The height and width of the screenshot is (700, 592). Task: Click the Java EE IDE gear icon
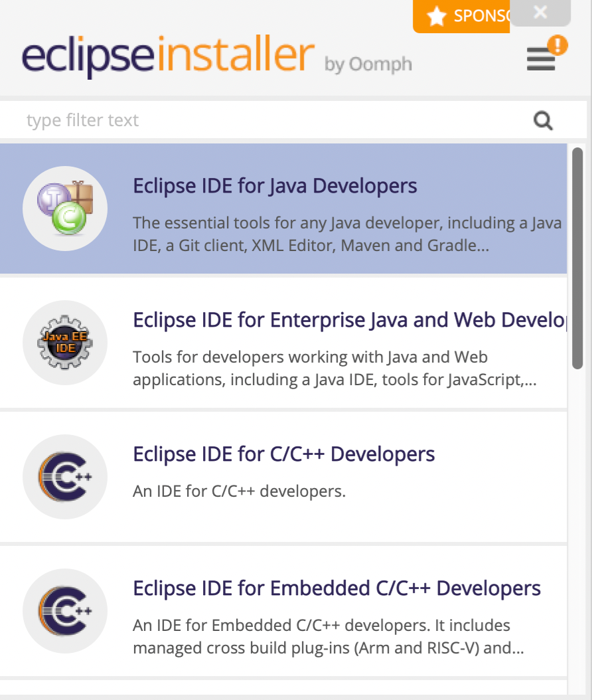pyautogui.click(x=65, y=343)
